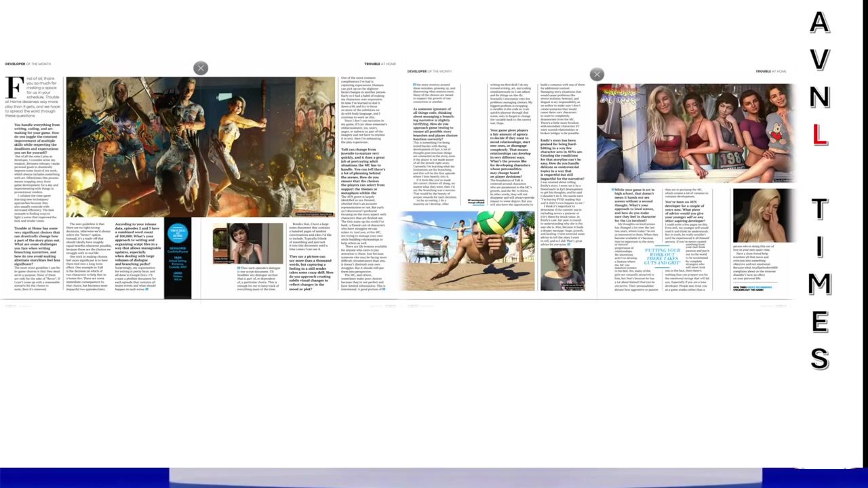Select the rainbow graffiti logo in group photo
868x488 pixels.
pos(620,96)
